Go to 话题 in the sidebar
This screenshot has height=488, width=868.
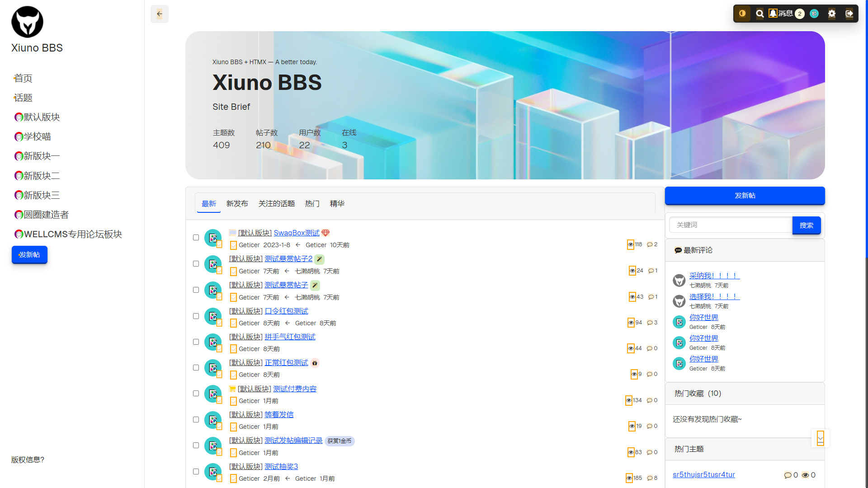tap(23, 98)
